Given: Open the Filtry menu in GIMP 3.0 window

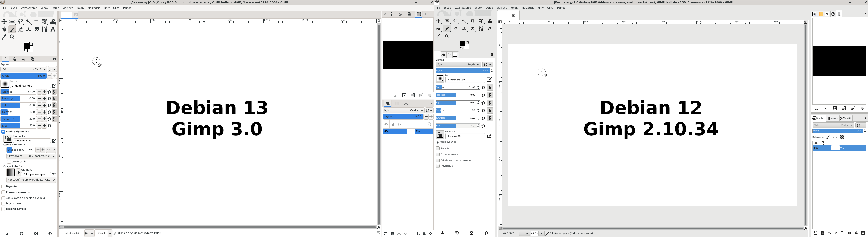Looking at the screenshot, I should coord(106,8).
